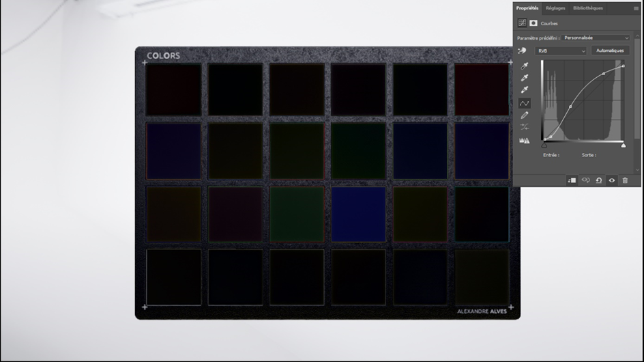Viewport: 644px width, 362px height.
Task: Delete the Courbes adjustment layer
Action: [625, 180]
